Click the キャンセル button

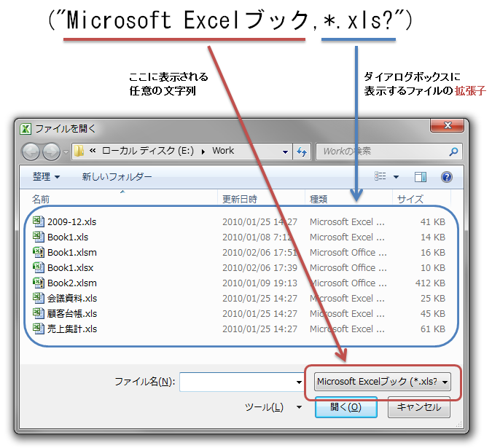pyautogui.click(x=419, y=407)
